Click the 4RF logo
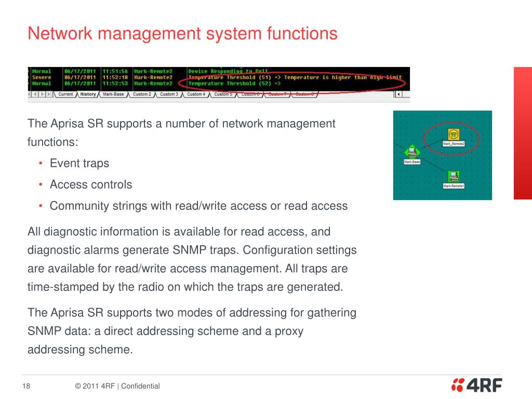Image resolution: width=532 pixels, height=399 pixels. pos(477,385)
